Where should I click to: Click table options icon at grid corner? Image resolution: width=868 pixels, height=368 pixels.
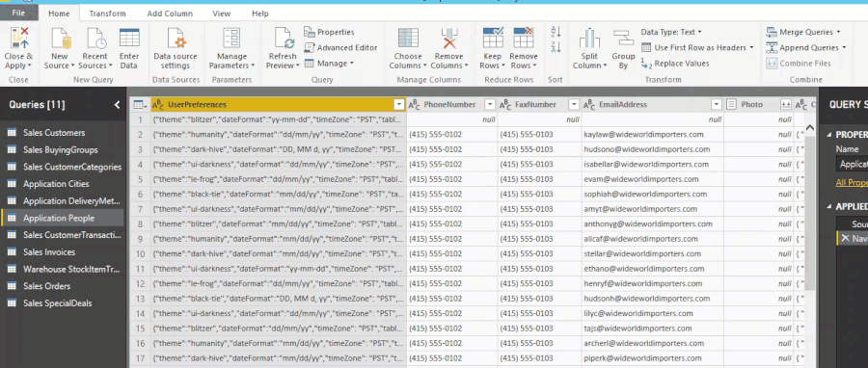click(140, 104)
